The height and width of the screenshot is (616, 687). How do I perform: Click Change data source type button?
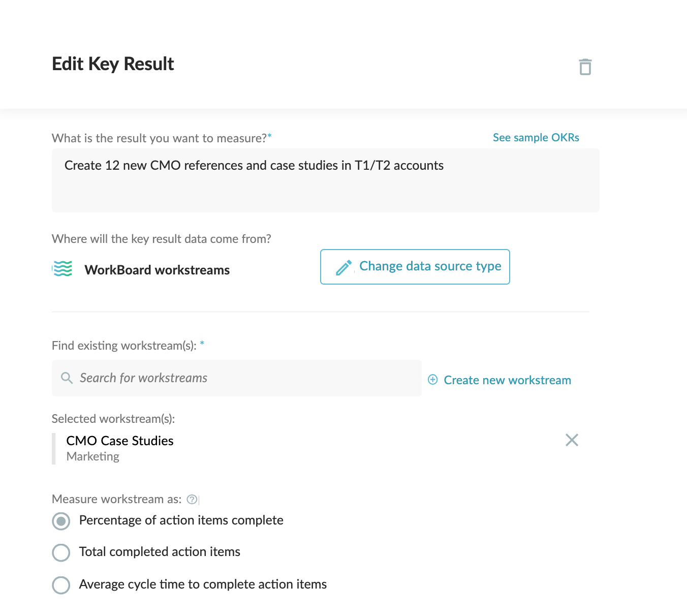coord(415,267)
